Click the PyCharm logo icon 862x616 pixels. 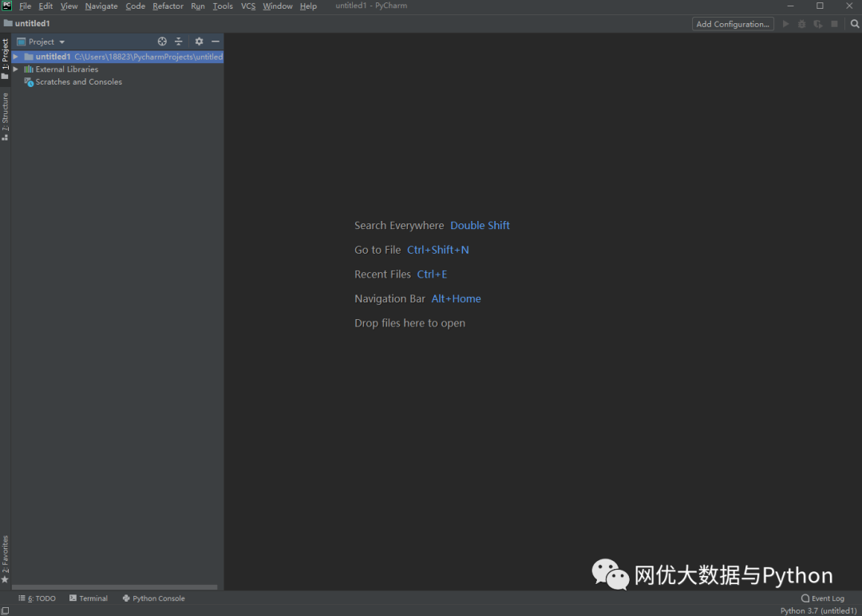click(x=6, y=6)
